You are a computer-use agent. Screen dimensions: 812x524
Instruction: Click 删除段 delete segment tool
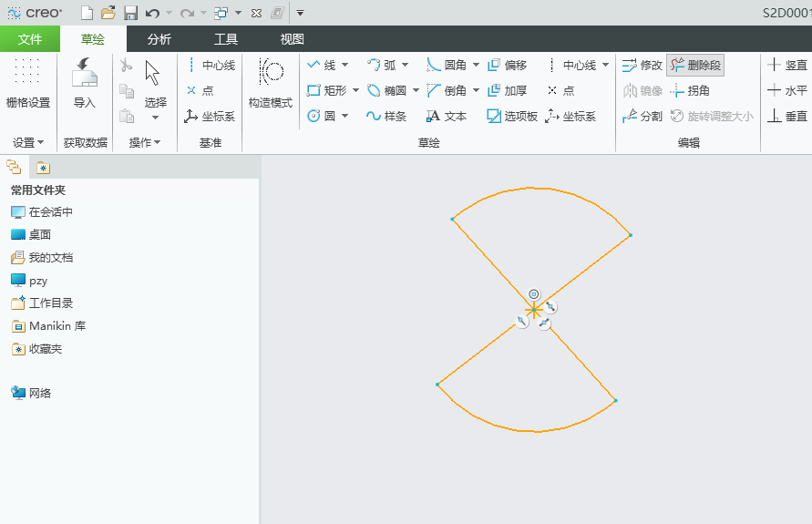695,66
